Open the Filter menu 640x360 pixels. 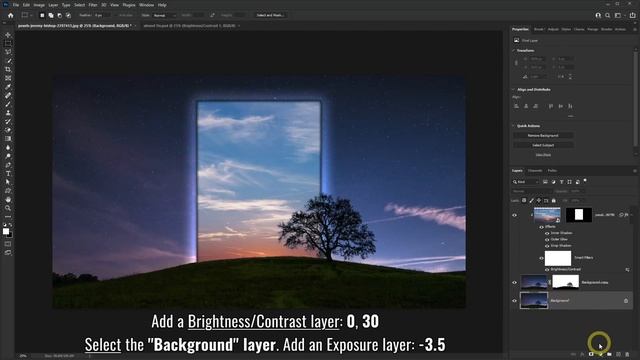[93, 5]
